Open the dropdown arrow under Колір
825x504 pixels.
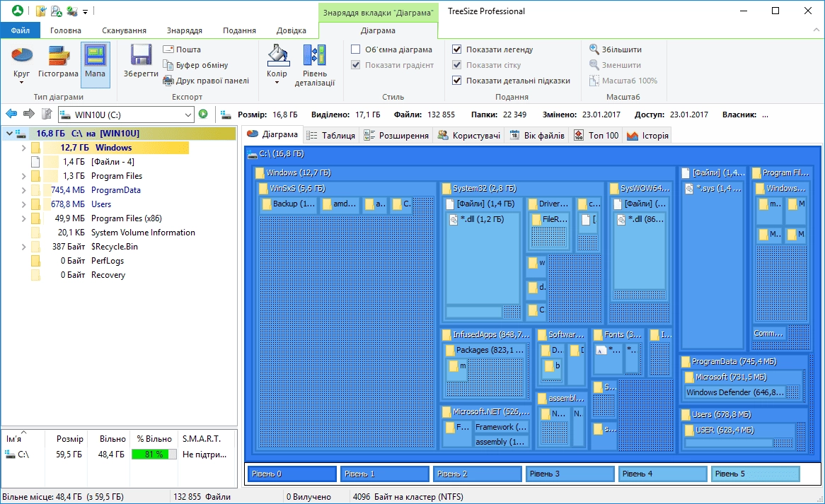277,83
